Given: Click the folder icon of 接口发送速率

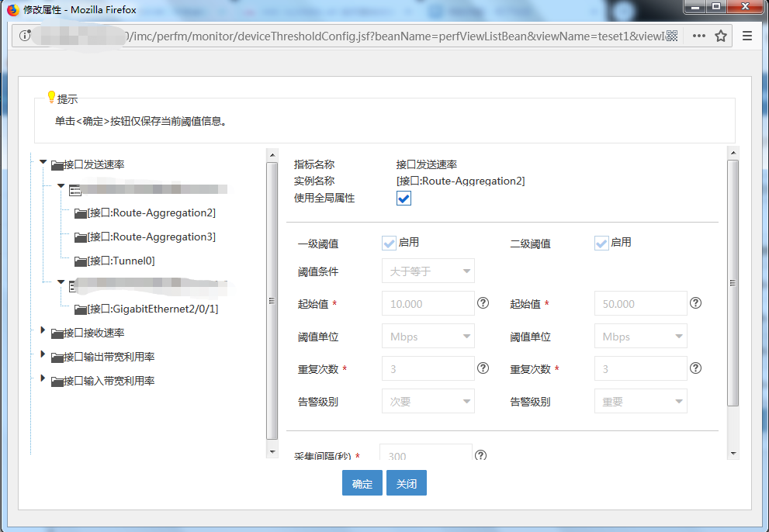Looking at the screenshot, I should point(57,165).
